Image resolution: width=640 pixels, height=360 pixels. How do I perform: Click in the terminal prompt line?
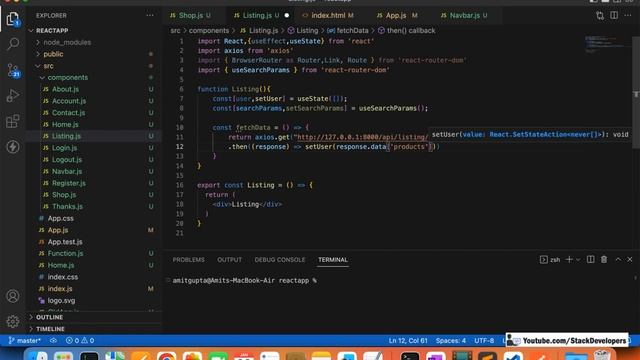(244, 281)
